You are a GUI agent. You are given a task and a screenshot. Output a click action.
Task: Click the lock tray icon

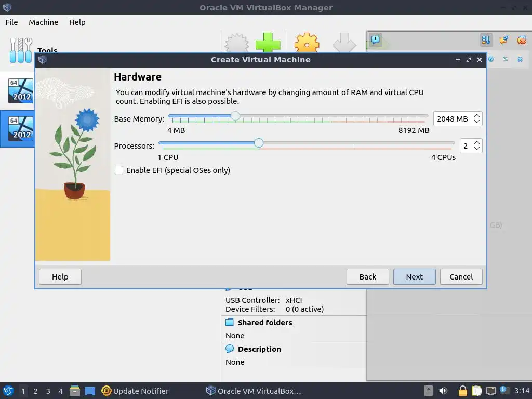(462, 391)
